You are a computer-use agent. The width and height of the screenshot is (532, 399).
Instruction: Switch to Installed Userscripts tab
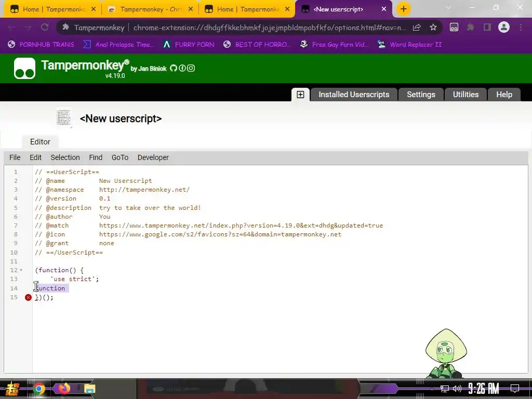click(x=354, y=95)
